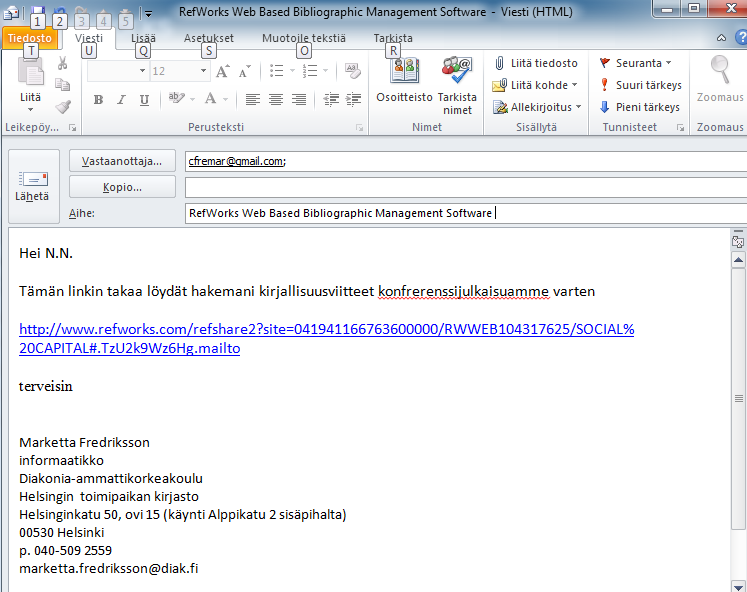Click the clear formatting icon

click(353, 71)
